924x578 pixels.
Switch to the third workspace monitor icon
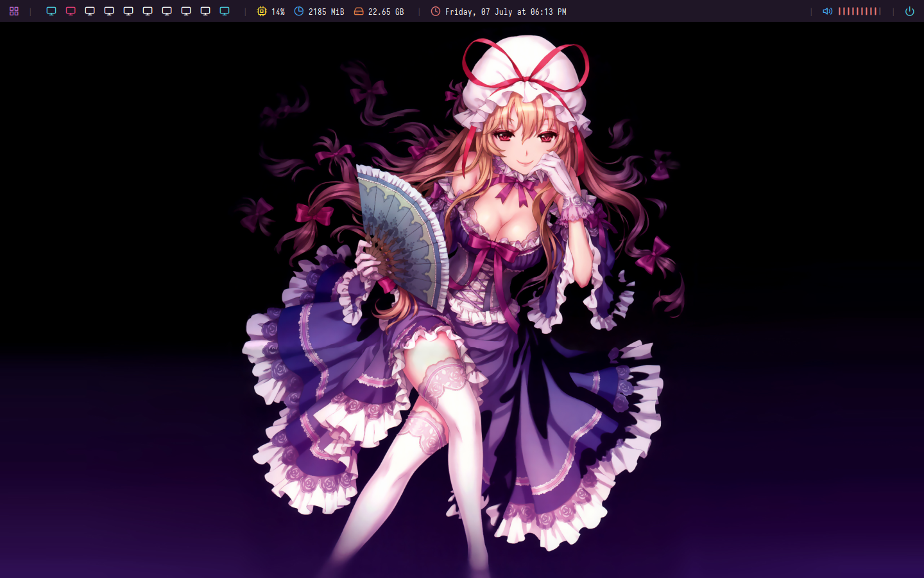tap(90, 12)
